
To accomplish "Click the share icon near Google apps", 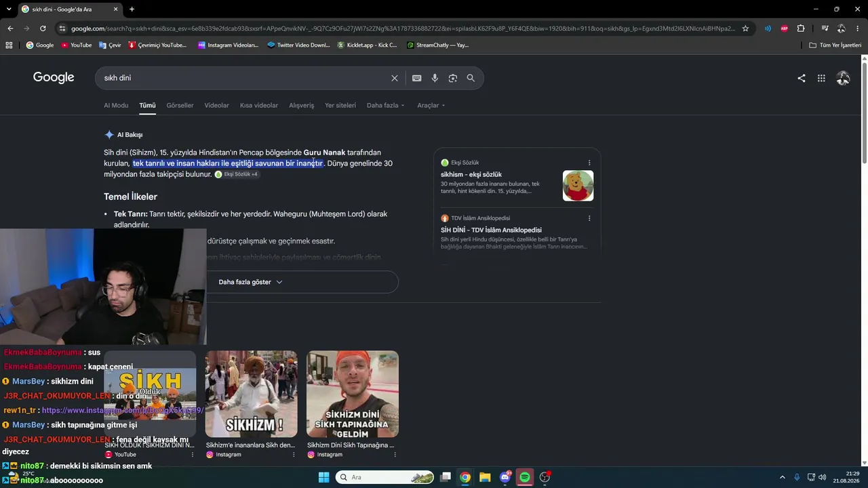I will pos(802,78).
